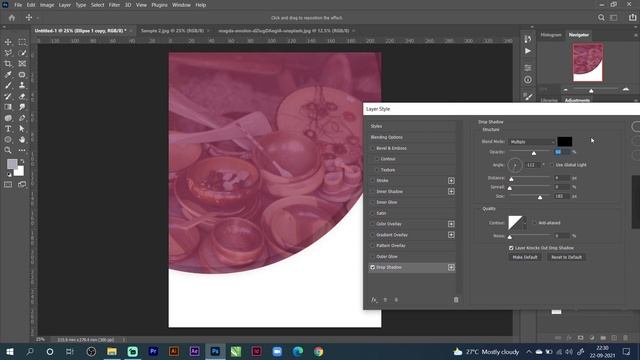The height and width of the screenshot is (360, 640).
Task: Select the Rectangular Marquee tool
Action: pos(22,42)
